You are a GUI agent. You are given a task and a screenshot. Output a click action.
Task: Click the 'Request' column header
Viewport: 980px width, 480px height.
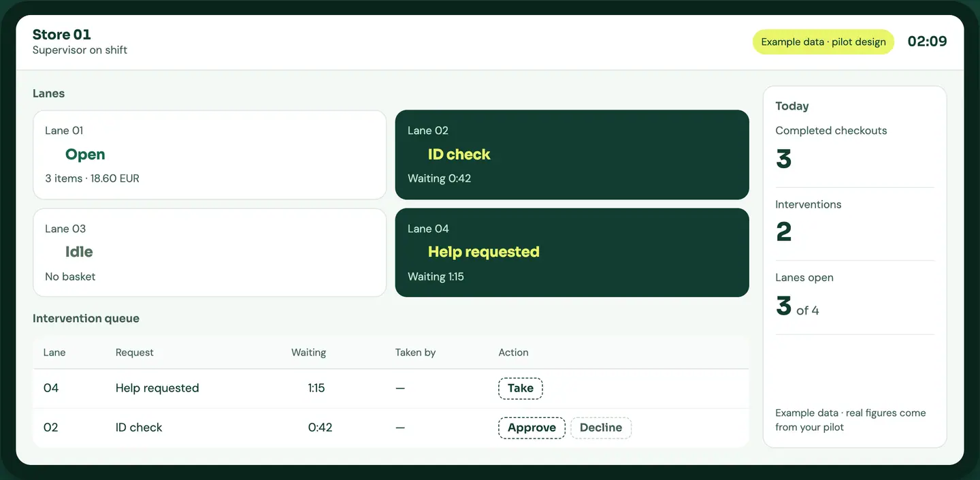coord(135,353)
